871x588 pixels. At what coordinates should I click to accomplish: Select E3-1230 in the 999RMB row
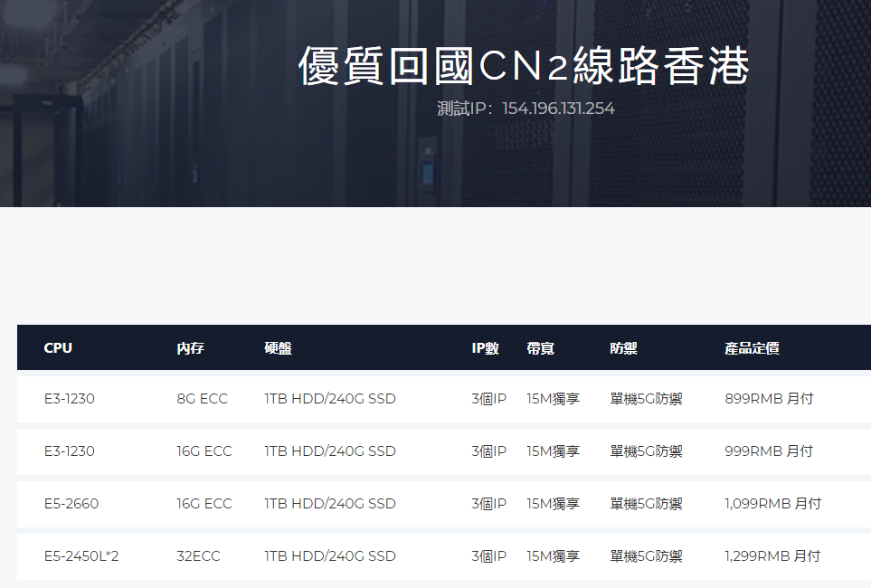click(70, 450)
